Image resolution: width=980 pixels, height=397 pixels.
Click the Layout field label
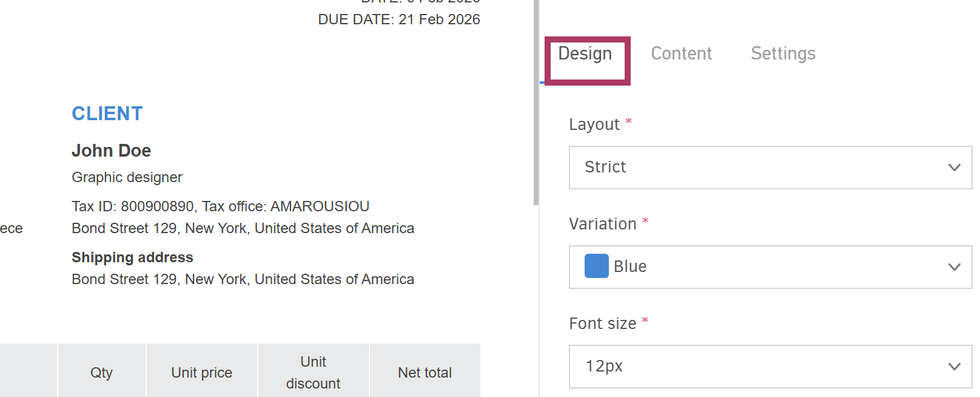click(594, 124)
